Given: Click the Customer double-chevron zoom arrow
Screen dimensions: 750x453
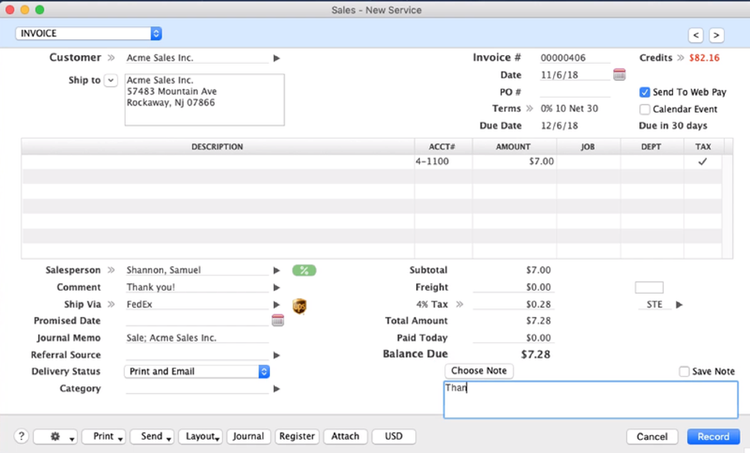Looking at the screenshot, I should 111,58.
